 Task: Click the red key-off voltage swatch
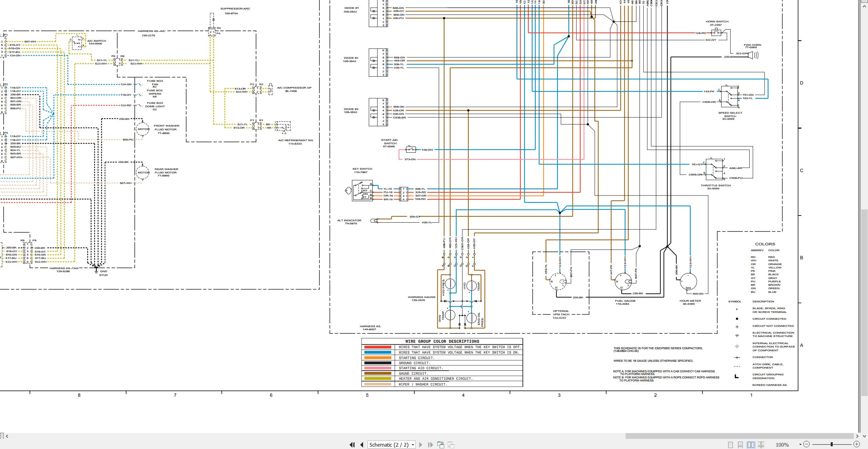(x=378, y=347)
